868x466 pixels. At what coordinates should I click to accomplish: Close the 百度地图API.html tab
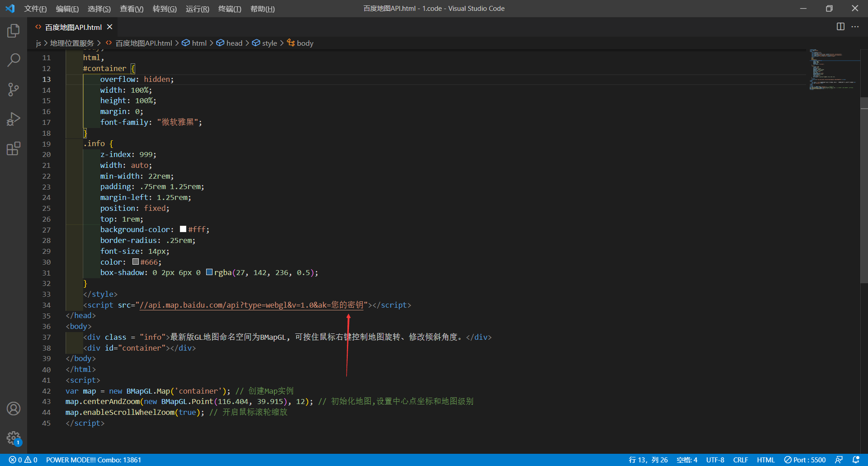click(109, 27)
